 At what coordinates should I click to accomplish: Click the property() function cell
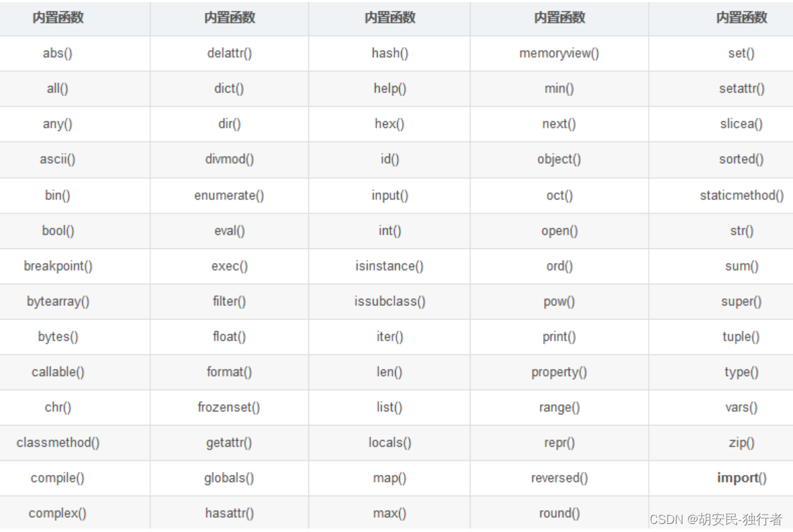(559, 372)
